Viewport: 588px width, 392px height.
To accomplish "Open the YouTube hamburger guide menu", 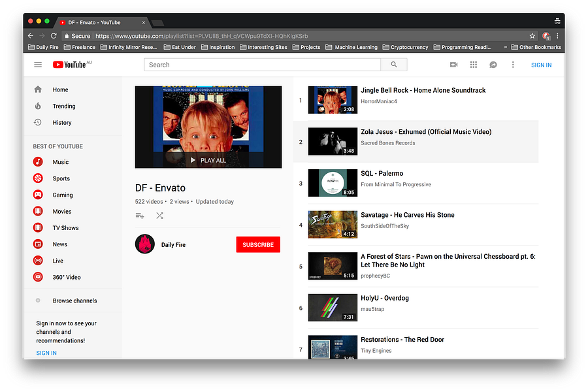I will [38, 65].
